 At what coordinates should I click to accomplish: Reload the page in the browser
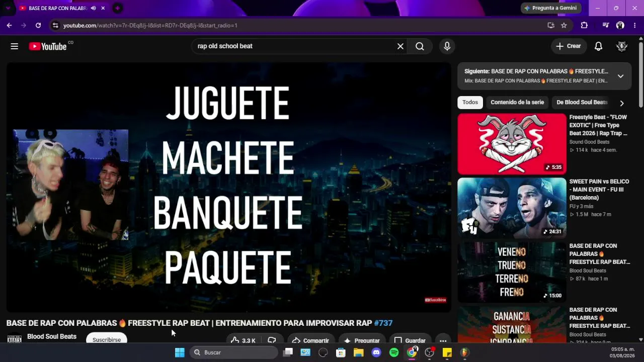tap(38, 25)
